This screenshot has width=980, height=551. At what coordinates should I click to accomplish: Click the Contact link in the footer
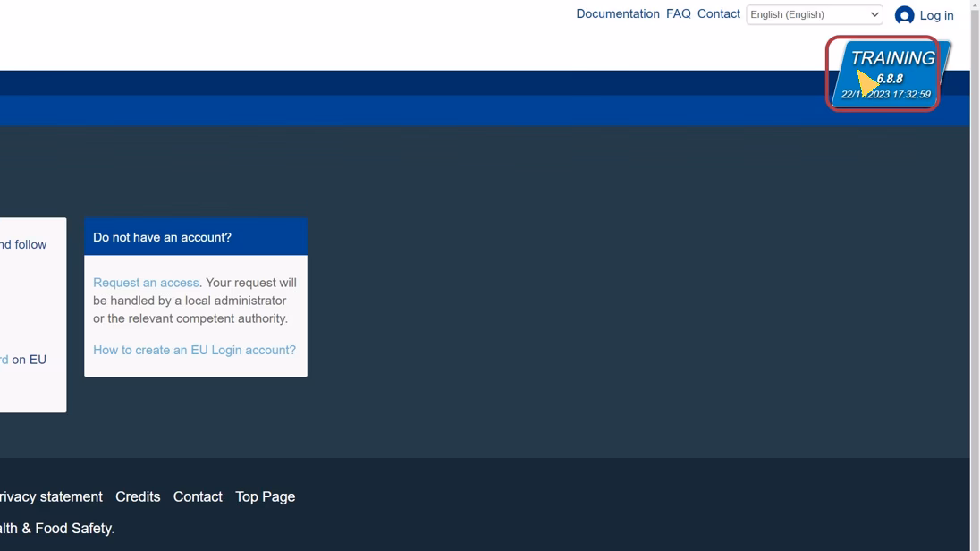198,496
